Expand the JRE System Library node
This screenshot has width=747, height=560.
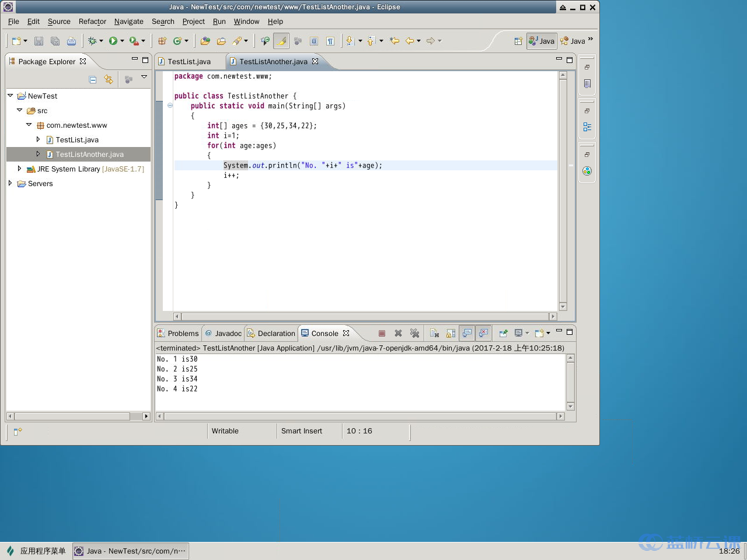19,169
